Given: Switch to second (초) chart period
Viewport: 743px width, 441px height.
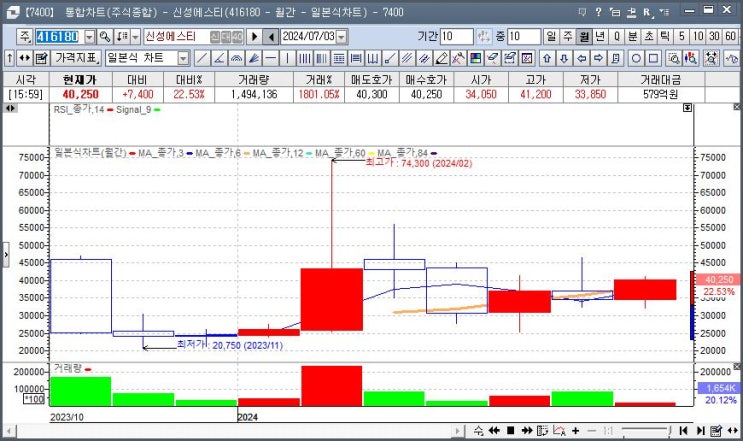Looking at the screenshot, I should 649,36.
